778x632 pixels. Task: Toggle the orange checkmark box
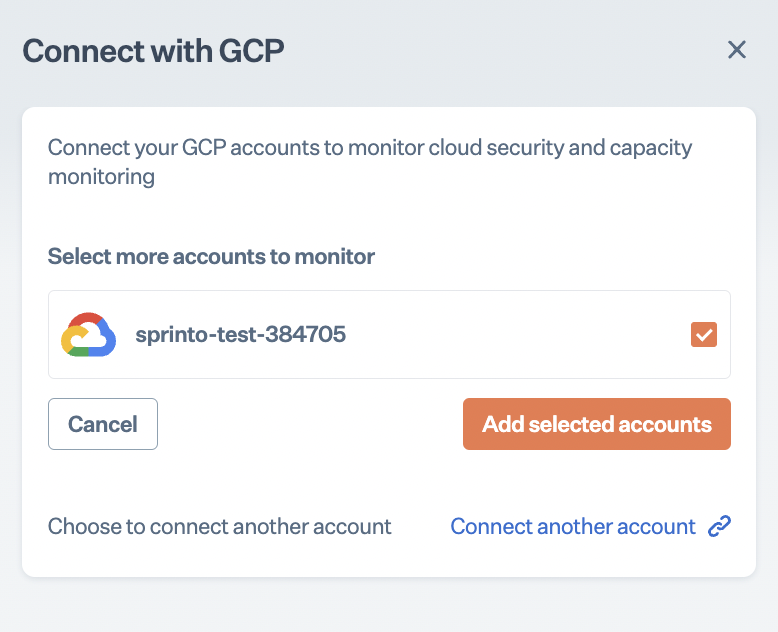(x=704, y=335)
